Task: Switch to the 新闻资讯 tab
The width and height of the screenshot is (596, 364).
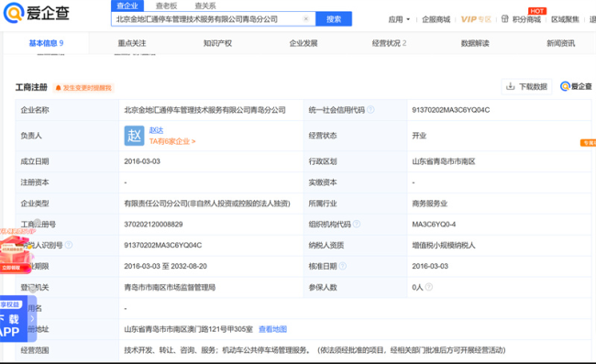Action: tap(560, 43)
